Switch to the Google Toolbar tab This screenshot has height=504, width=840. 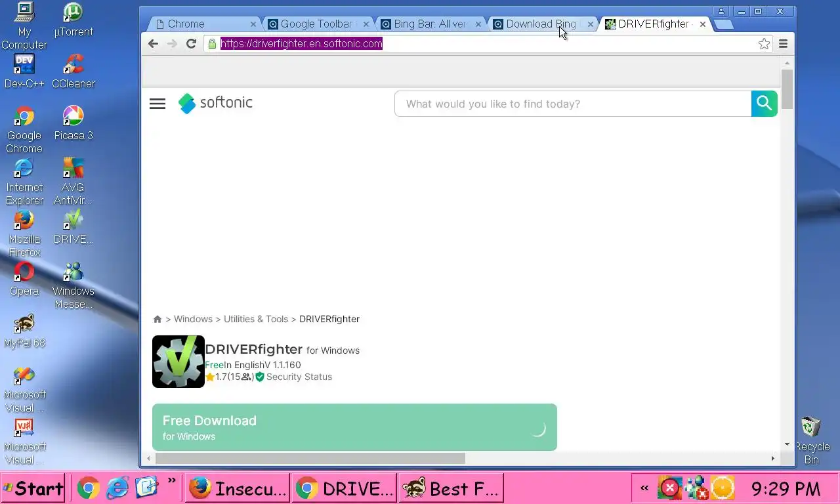318,24
